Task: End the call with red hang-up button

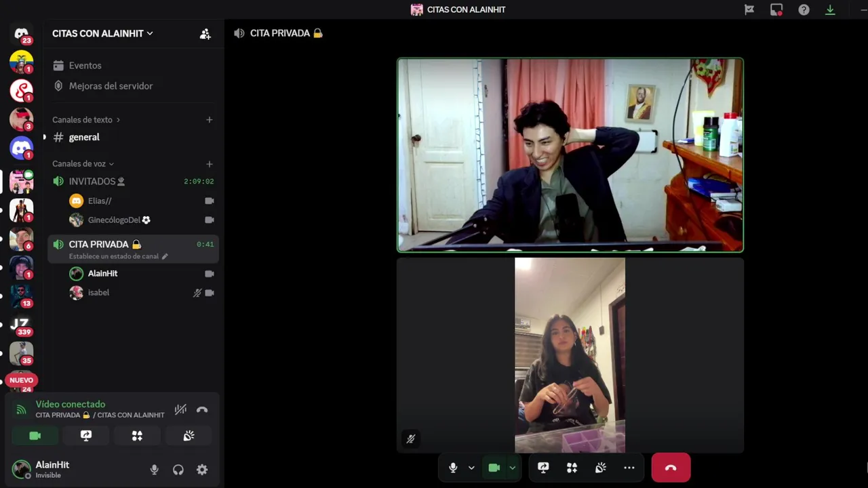Action: 671,468
